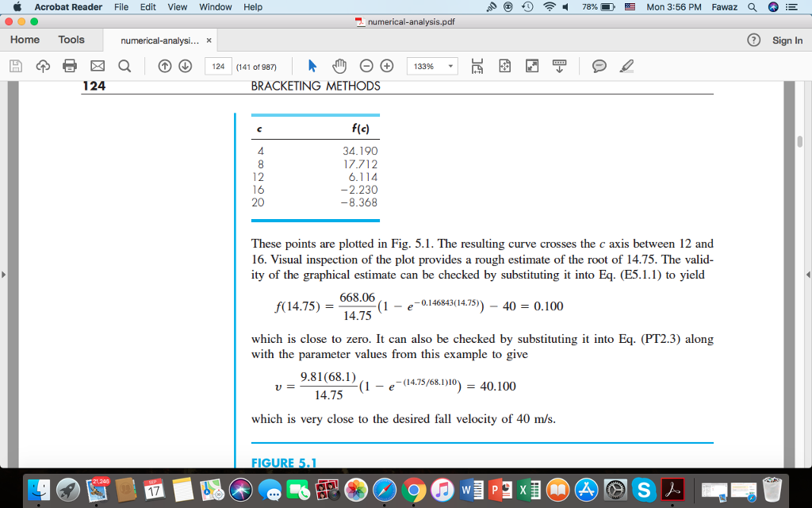Open help via the question mark
This screenshot has height=508, width=812.
point(753,40)
